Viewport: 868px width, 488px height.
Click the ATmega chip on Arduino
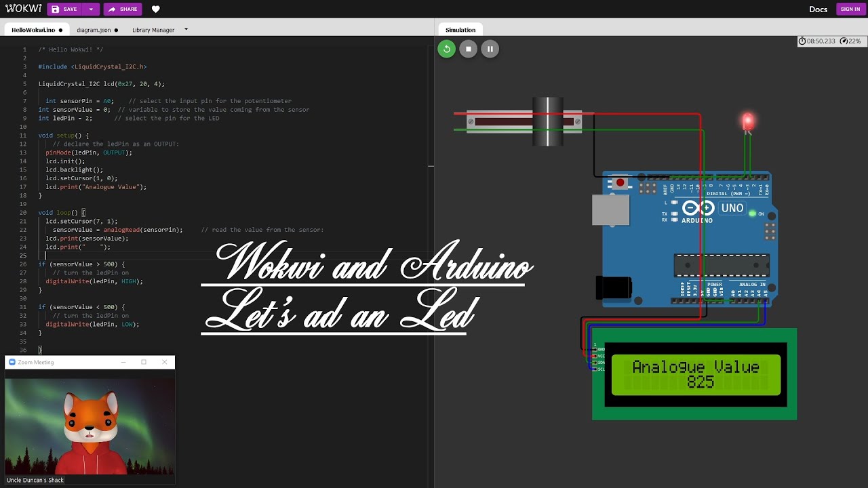pyautogui.click(x=721, y=266)
